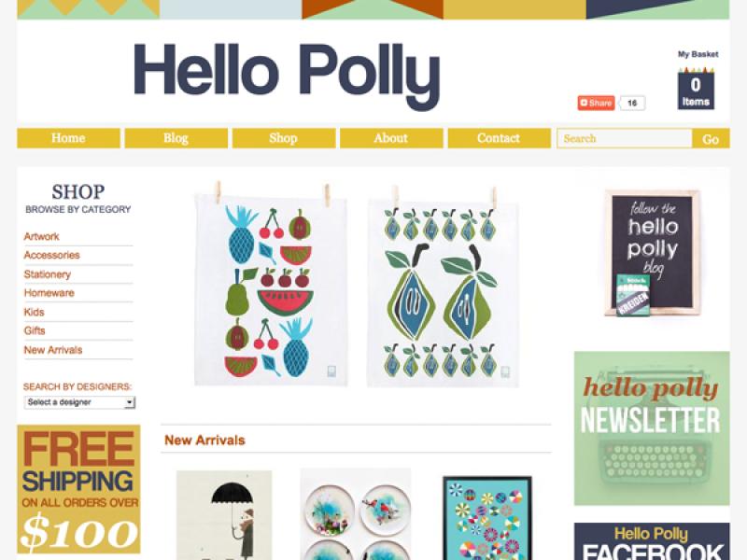Open the Shop navigation tab
This screenshot has height=560, width=747.
tap(284, 138)
